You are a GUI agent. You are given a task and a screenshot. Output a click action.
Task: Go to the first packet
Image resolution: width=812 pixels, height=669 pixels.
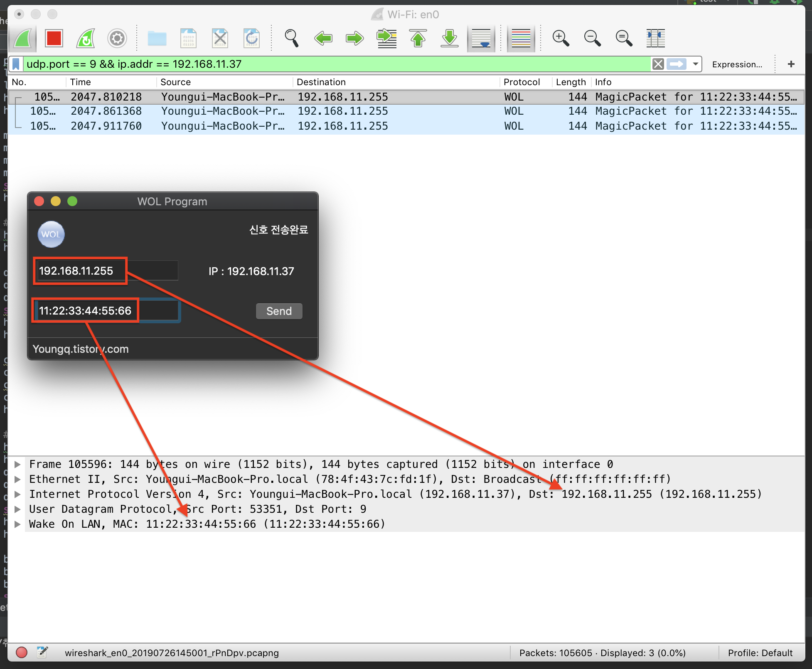418,38
